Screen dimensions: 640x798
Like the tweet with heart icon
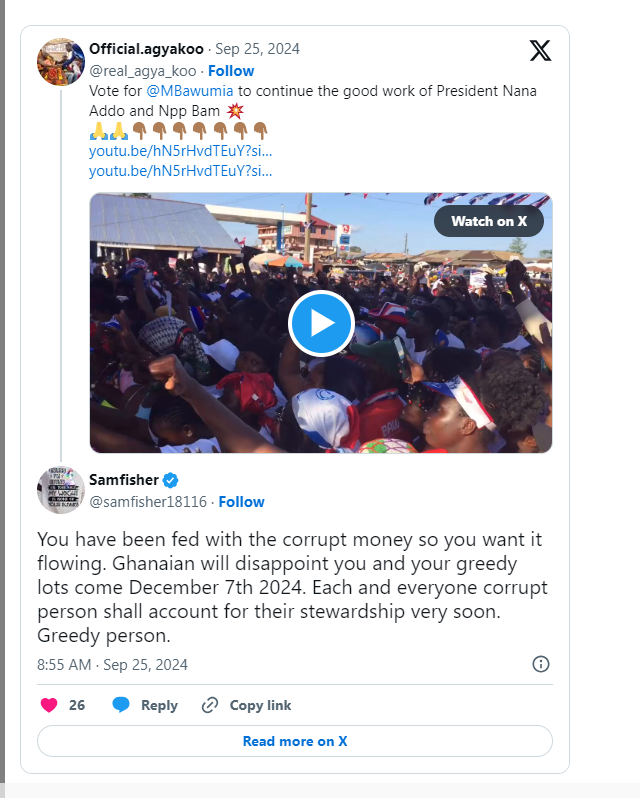click(x=49, y=705)
